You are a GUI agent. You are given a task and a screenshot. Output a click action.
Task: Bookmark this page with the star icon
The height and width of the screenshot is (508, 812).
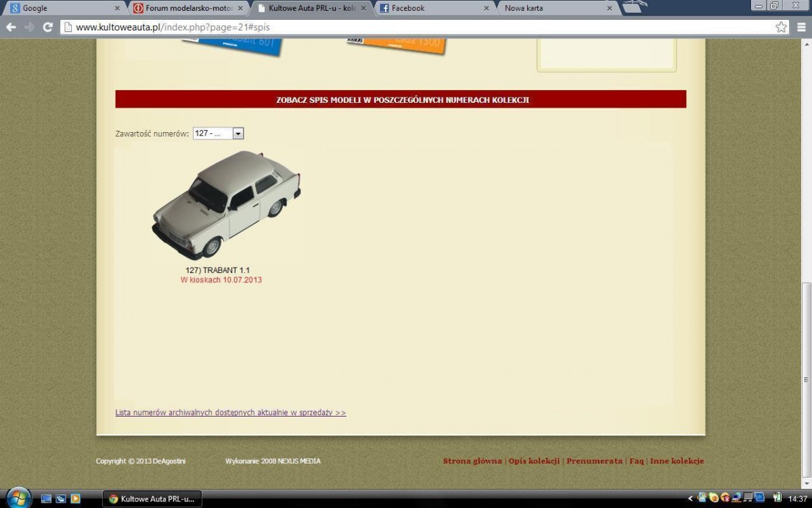tap(781, 27)
